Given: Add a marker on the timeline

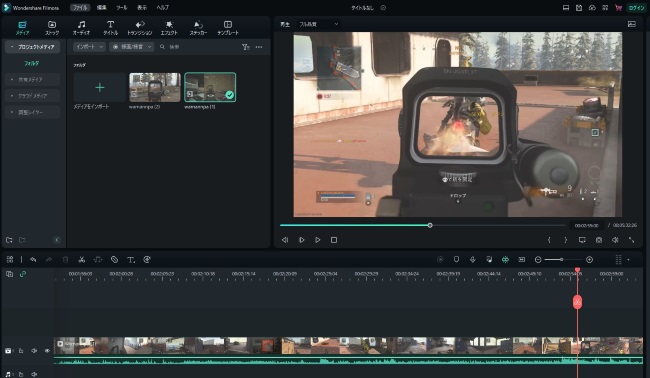Looking at the screenshot, I should point(456,259).
